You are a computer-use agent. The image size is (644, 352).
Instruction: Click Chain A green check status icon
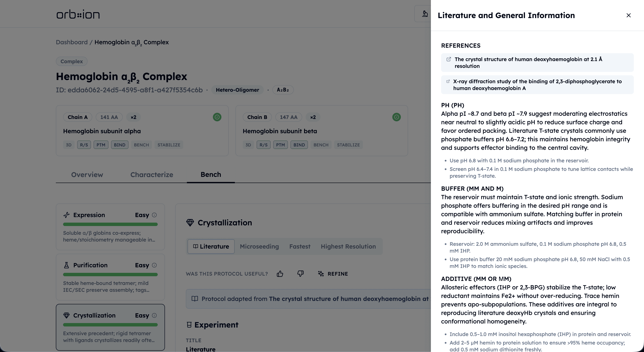point(217,117)
